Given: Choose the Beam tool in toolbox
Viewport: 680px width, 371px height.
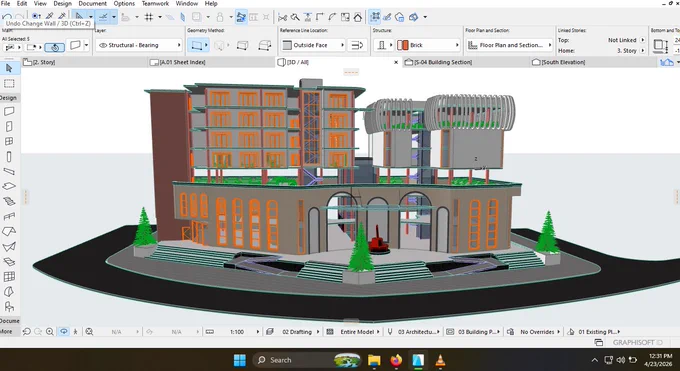Looking at the screenshot, I should pos(9,171).
